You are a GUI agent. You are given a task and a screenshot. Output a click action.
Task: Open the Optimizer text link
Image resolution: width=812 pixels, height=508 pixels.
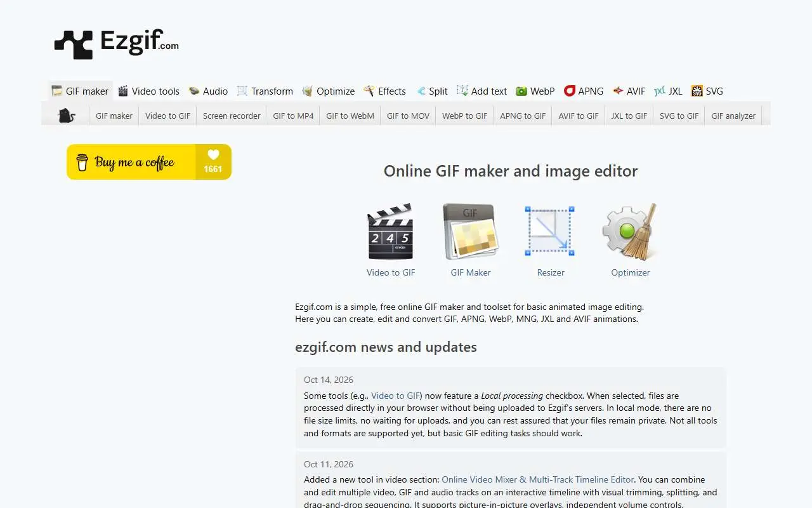coord(631,272)
